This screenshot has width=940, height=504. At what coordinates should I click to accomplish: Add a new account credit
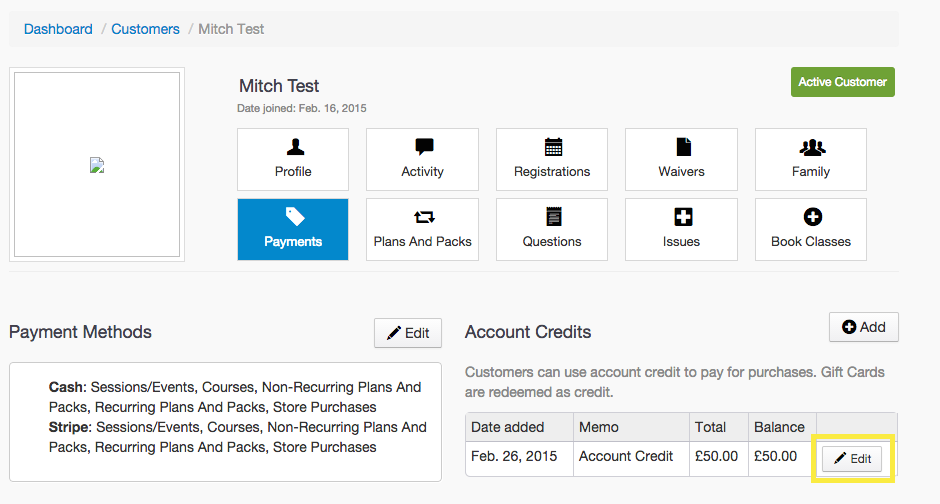(863, 327)
